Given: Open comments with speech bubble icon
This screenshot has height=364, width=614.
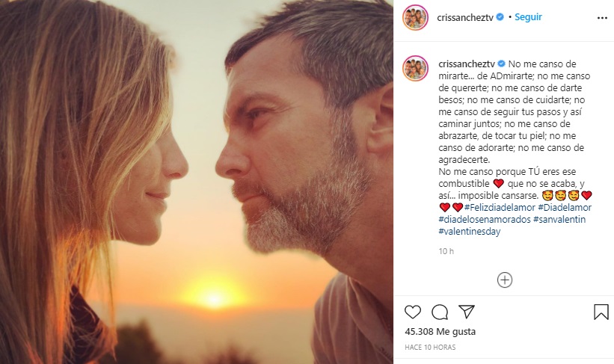Looking at the screenshot, I should [x=440, y=312].
